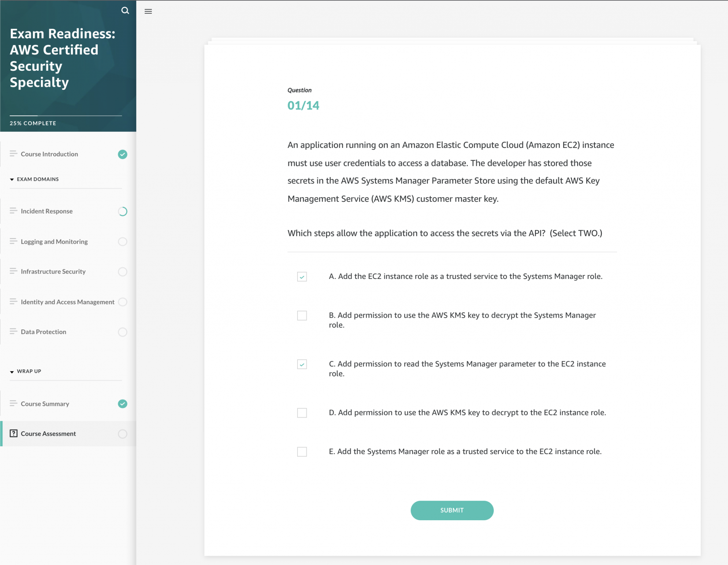Click the Course Summary checkmark icon
728x565 pixels.
(x=122, y=404)
